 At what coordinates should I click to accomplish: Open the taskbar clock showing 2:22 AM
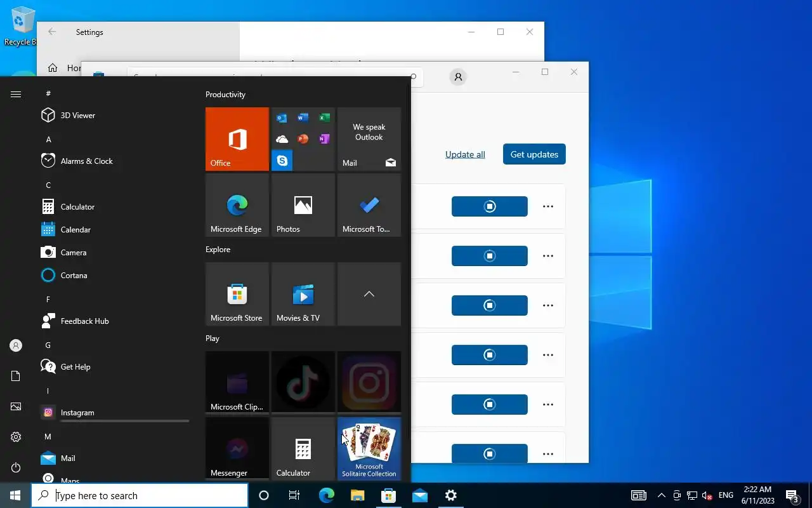(x=757, y=495)
